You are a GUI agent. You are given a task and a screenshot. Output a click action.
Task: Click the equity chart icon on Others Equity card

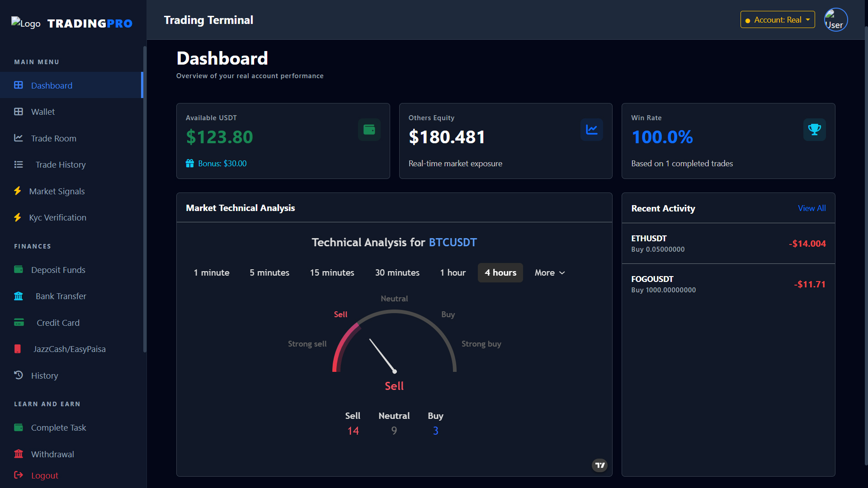click(592, 130)
